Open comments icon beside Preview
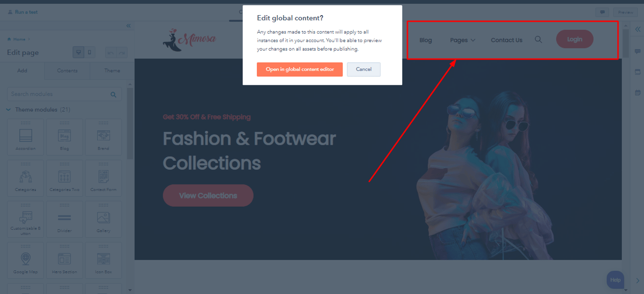Image resolution: width=644 pixels, height=294 pixels. tap(602, 12)
